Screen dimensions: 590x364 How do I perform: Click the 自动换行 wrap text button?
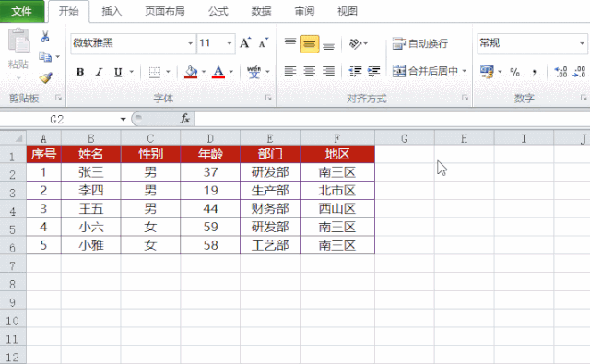pyautogui.click(x=420, y=43)
